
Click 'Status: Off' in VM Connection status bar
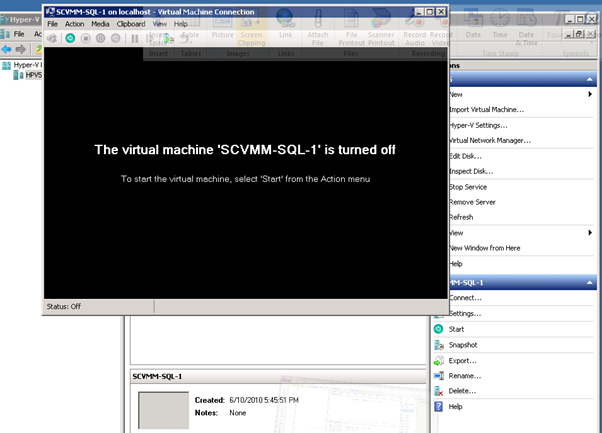point(64,306)
